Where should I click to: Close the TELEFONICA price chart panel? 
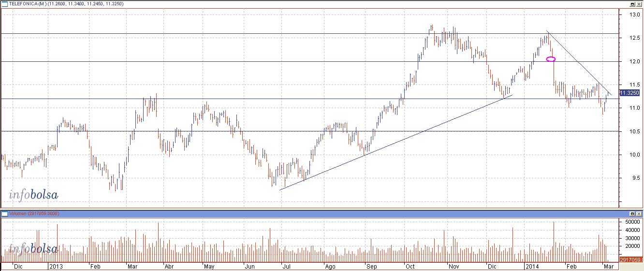[639, 3]
